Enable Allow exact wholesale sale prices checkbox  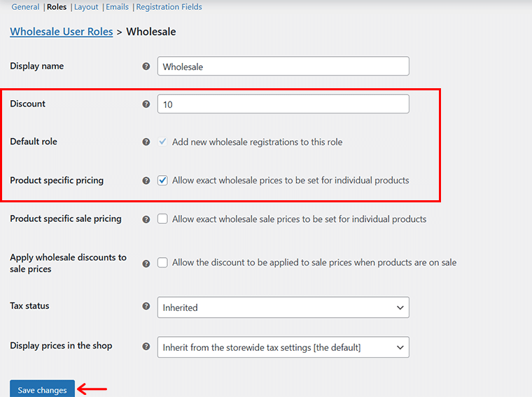(x=162, y=219)
